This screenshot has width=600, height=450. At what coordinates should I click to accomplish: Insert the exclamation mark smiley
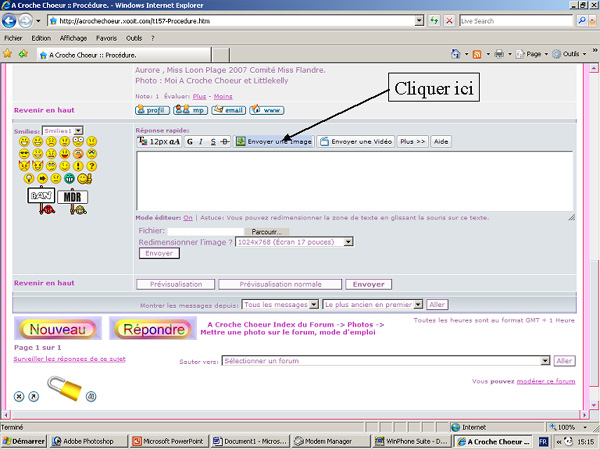point(78,166)
